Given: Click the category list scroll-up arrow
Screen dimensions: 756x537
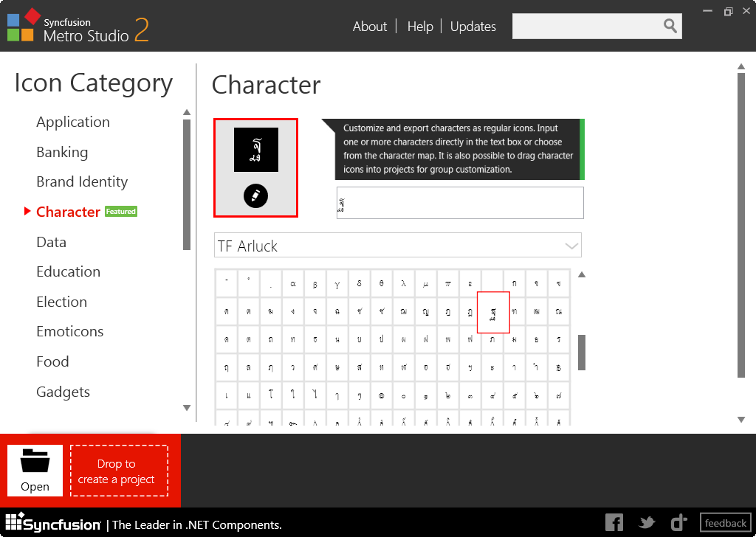Looking at the screenshot, I should [187, 112].
